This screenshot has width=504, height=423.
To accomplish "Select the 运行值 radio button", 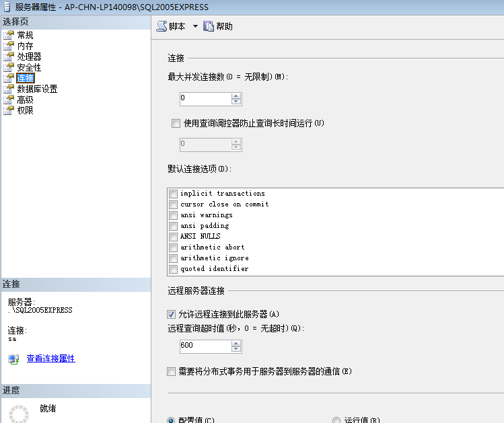I will [x=336, y=420].
